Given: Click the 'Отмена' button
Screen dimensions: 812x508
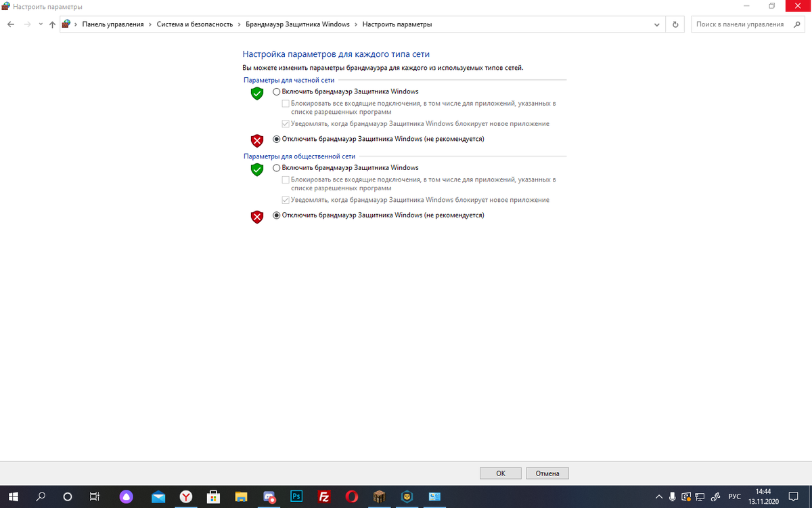Looking at the screenshot, I should [547, 473].
